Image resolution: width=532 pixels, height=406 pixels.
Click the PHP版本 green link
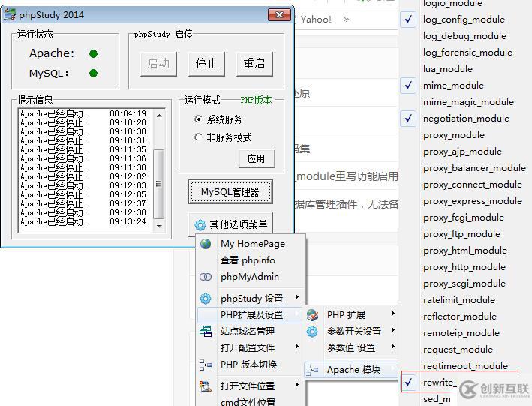(x=256, y=100)
